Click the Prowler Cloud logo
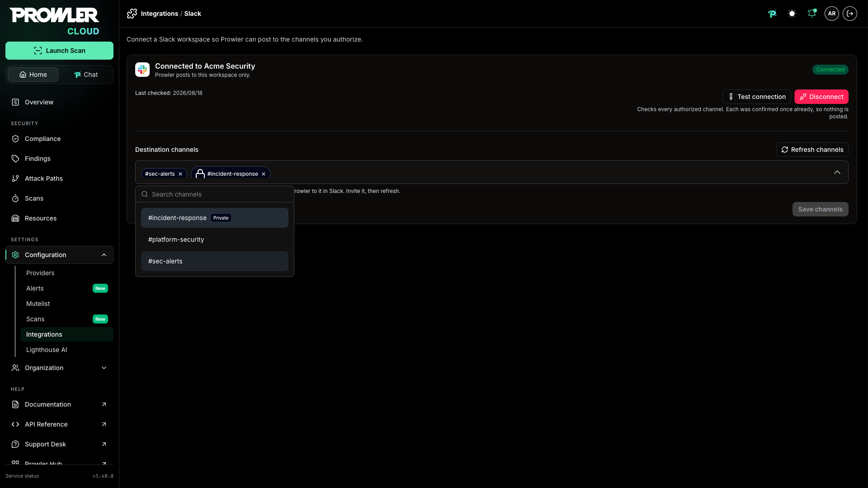 click(x=54, y=21)
